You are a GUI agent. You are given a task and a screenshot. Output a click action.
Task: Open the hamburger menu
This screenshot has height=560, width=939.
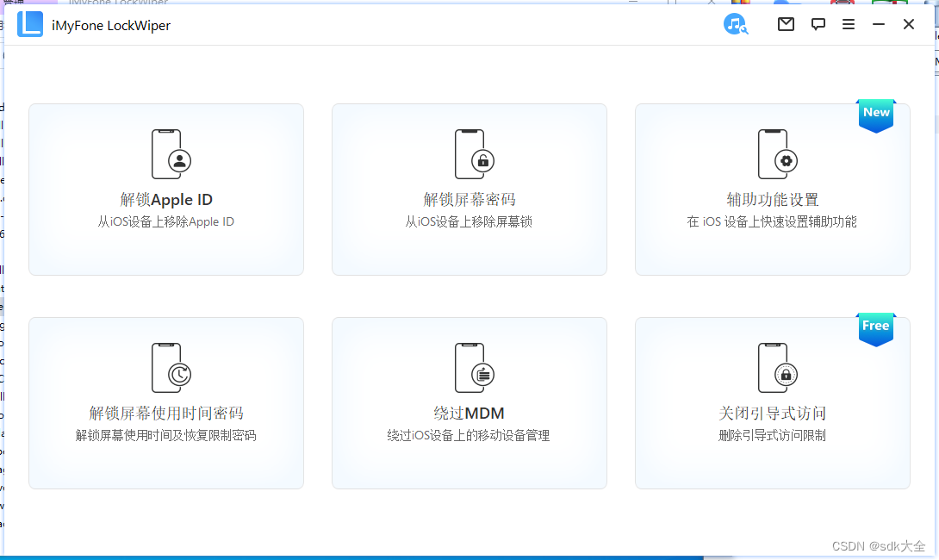pos(849,24)
